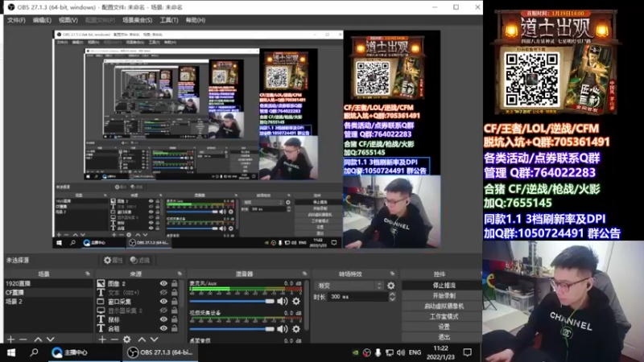
Task: Hide the 窗口采集 source
Action: tap(163, 301)
